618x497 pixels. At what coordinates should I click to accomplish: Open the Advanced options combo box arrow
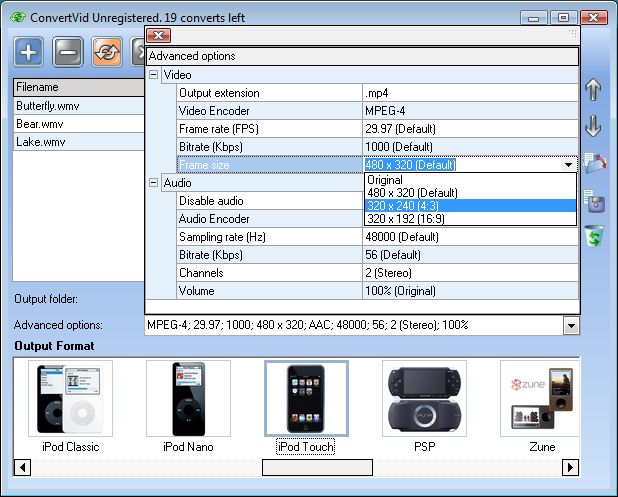(571, 325)
